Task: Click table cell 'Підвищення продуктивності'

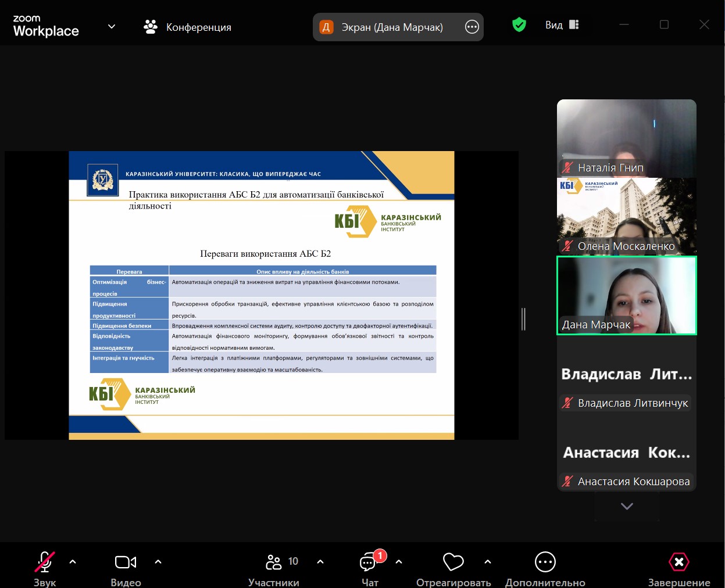Action: click(129, 309)
